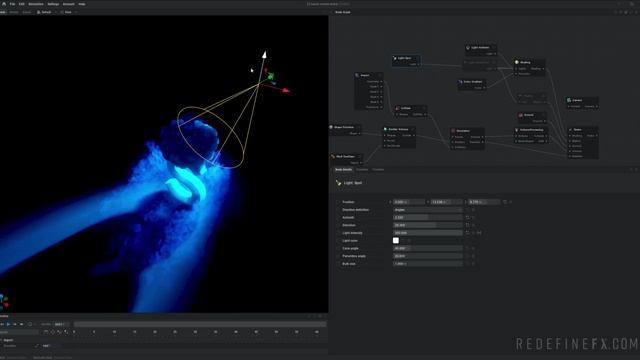Select the Simulation node icon

453,131
